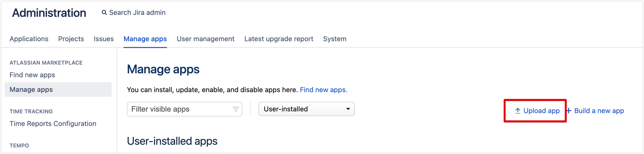Open User management tab
Screen dimensions: 644x154
click(205, 39)
